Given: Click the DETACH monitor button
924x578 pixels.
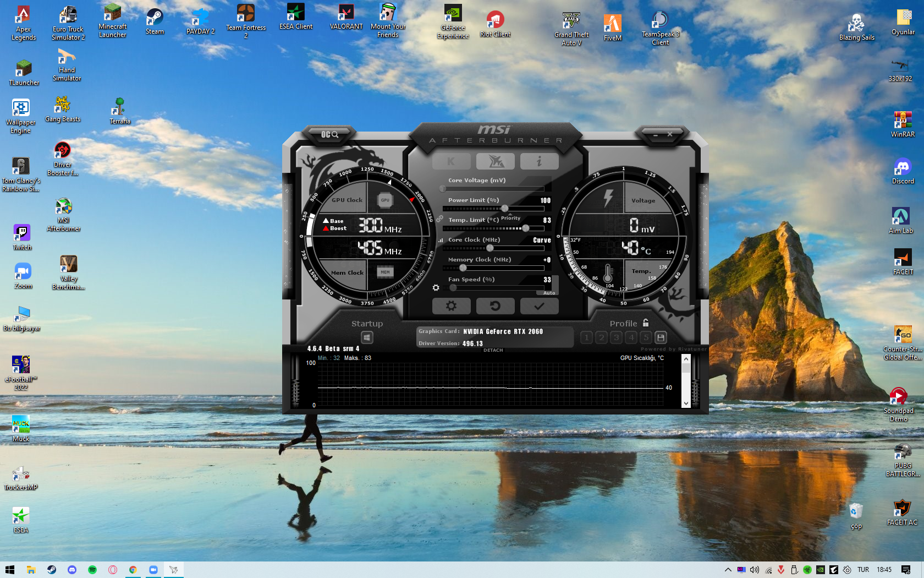Looking at the screenshot, I should (493, 350).
